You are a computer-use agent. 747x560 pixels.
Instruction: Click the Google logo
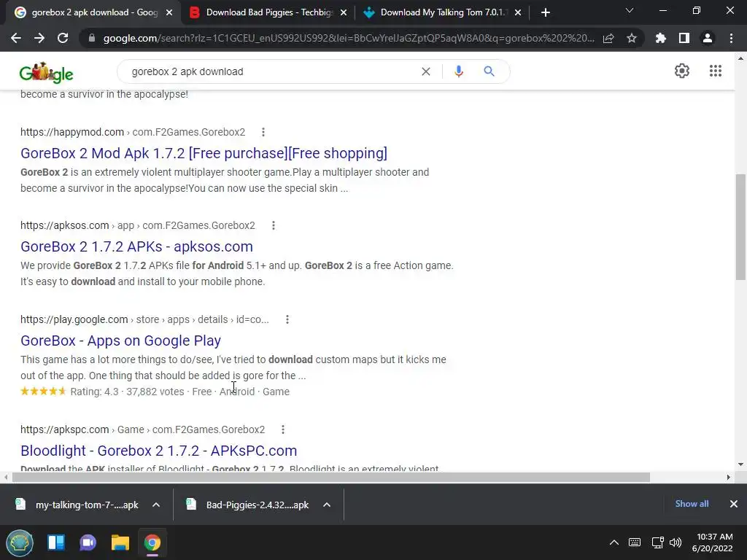[46, 72]
